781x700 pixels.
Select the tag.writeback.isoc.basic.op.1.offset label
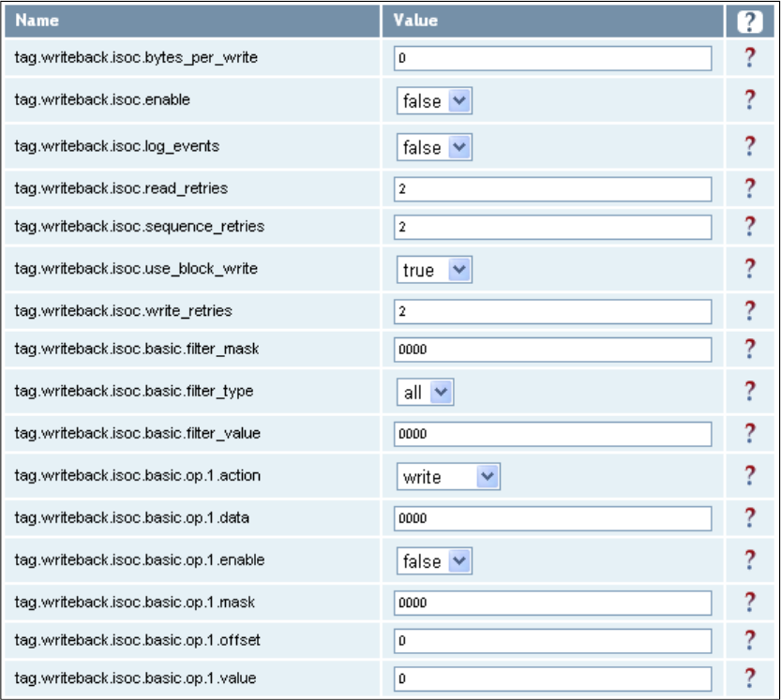tap(138, 640)
